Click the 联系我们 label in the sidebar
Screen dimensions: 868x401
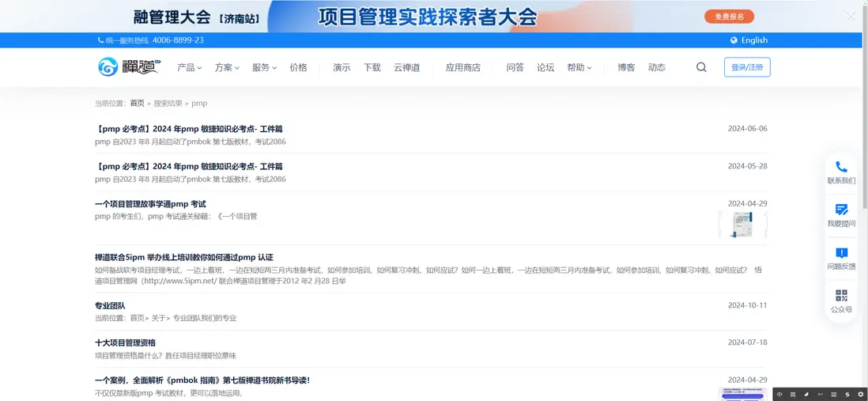click(x=841, y=180)
